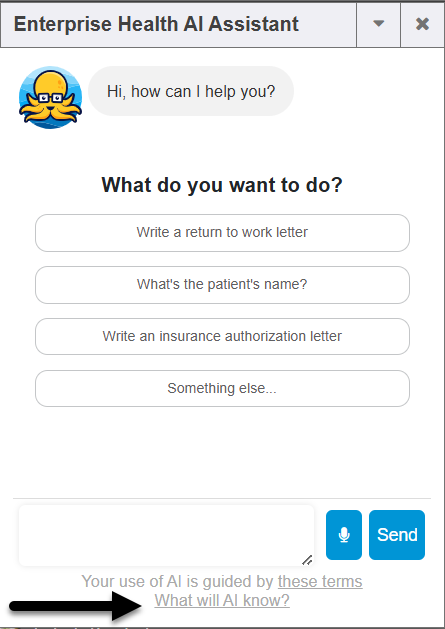Choose the Something else... option

(x=222, y=388)
